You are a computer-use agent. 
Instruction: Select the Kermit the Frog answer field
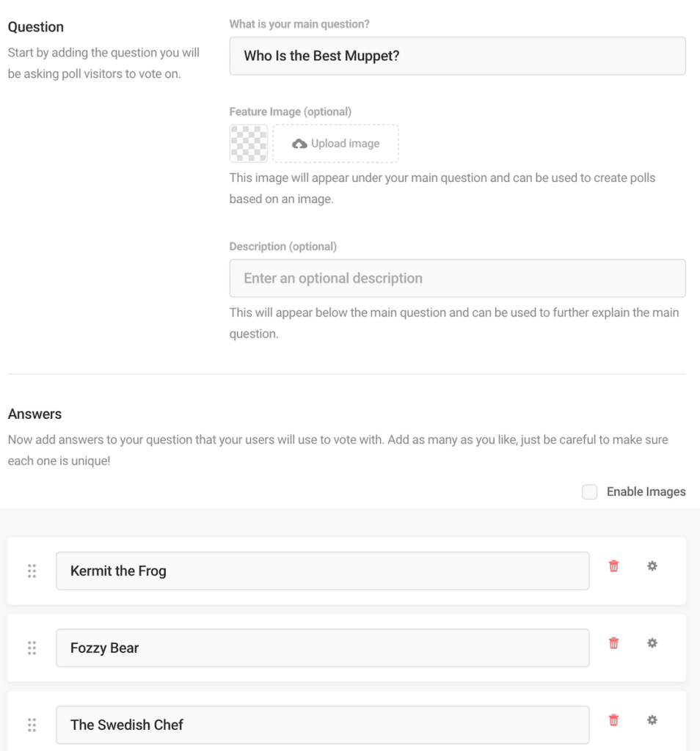pos(323,570)
